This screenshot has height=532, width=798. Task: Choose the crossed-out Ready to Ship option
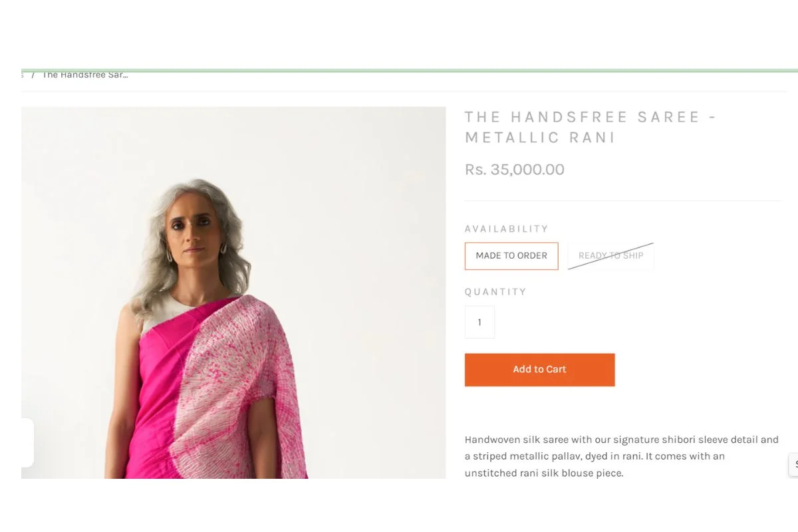pyautogui.click(x=610, y=256)
